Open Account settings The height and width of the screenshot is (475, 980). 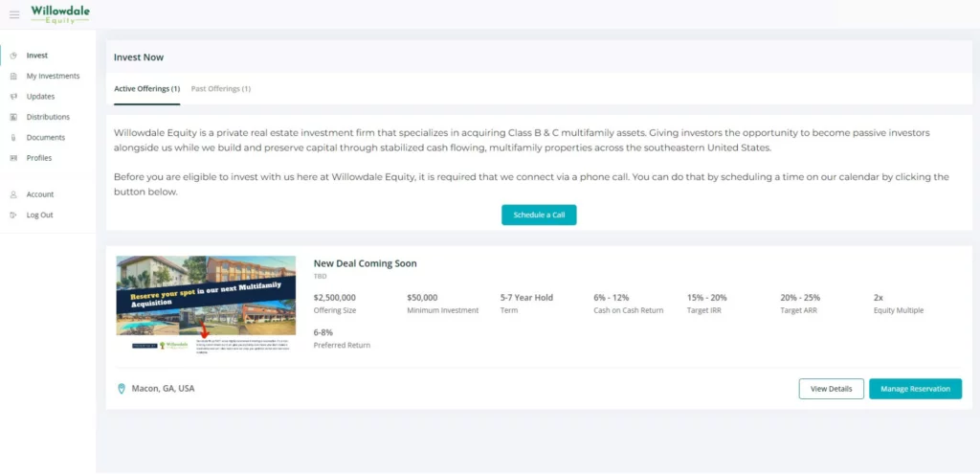click(x=40, y=194)
